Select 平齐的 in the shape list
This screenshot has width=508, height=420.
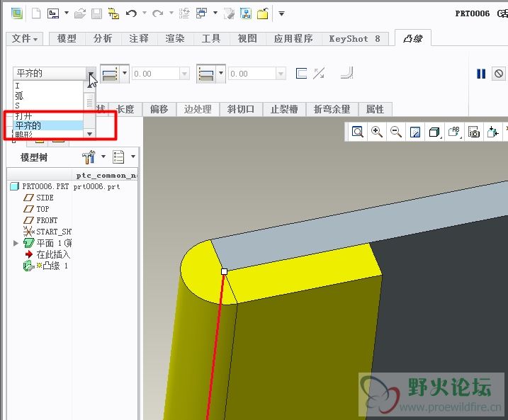pos(28,125)
